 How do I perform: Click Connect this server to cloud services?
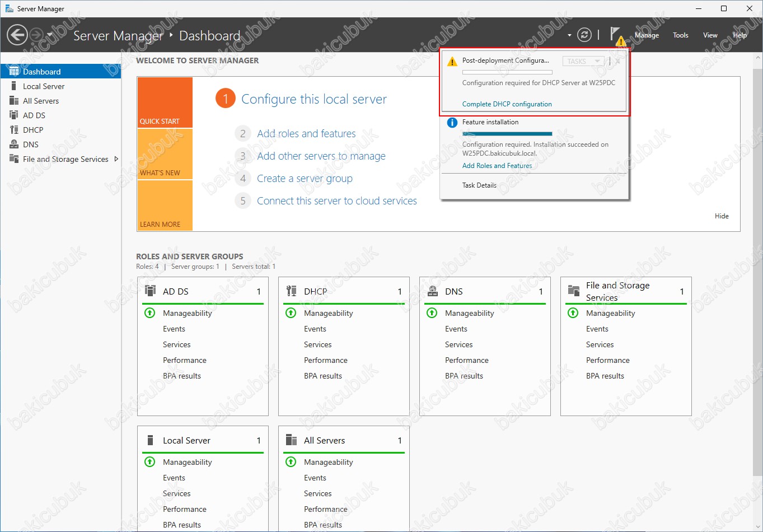coord(337,200)
